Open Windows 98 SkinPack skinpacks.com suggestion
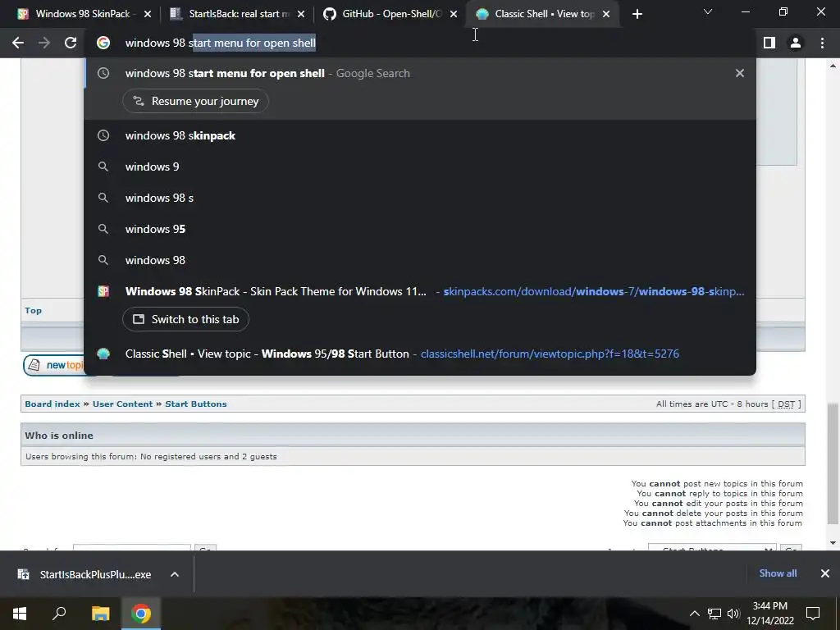Viewport: 840px width, 630px height. click(x=420, y=291)
